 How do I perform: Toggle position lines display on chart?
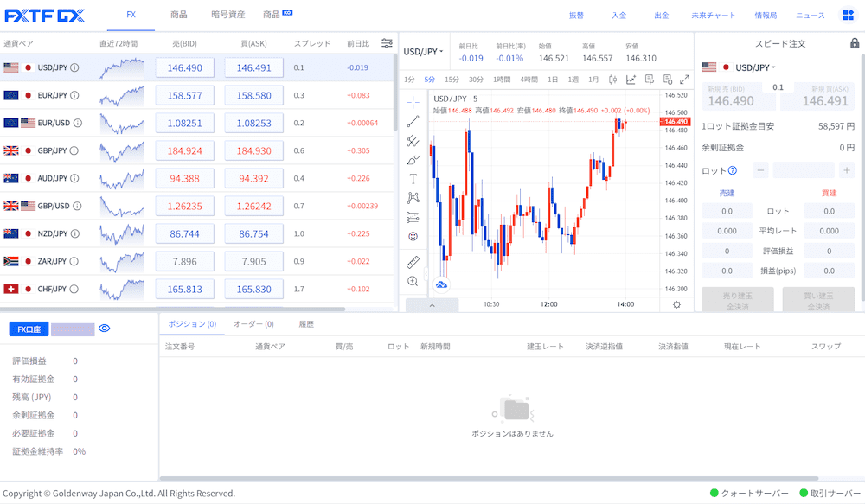(x=650, y=80)
